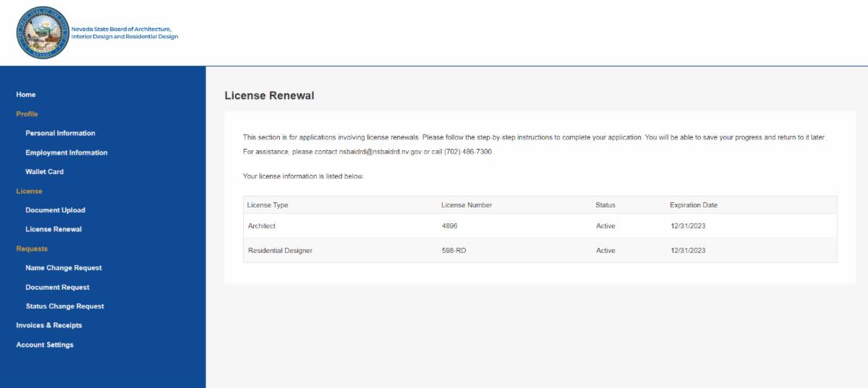
Task: Click expiration date in Architect row
Action: coord(688,226)
